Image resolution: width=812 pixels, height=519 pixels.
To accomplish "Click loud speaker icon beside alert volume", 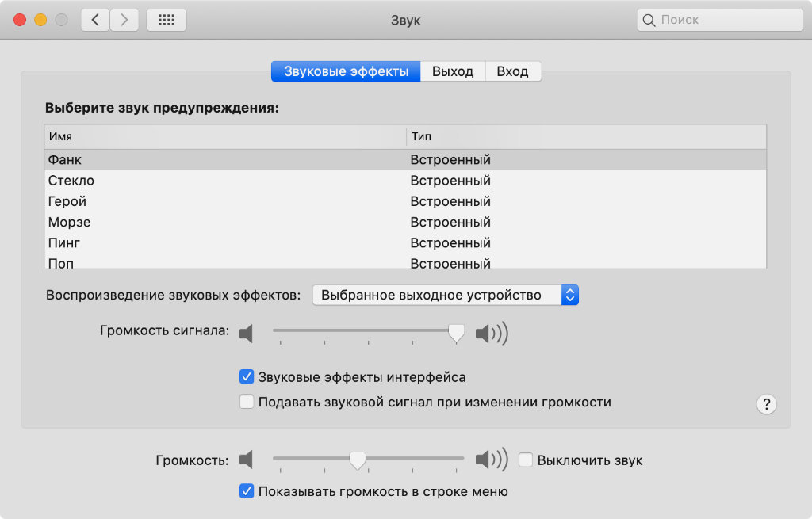I will tap(491, 334).
